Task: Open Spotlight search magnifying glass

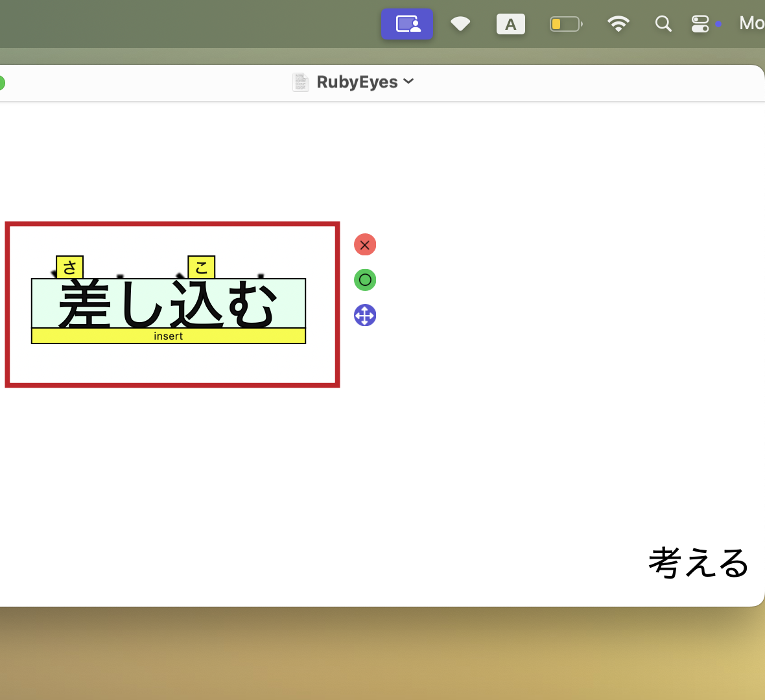Action: click(x=663, y=25)
